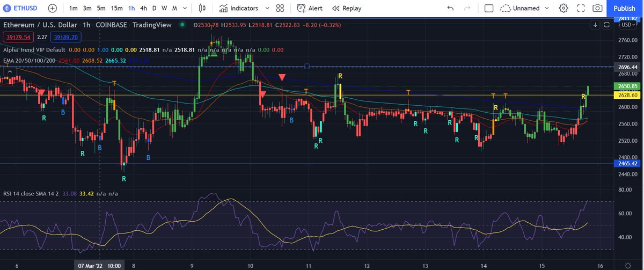Screen dimensions: 644x270
Task: Select the horizontal line handle at 2696.44
Action: (x=306, y=67)
